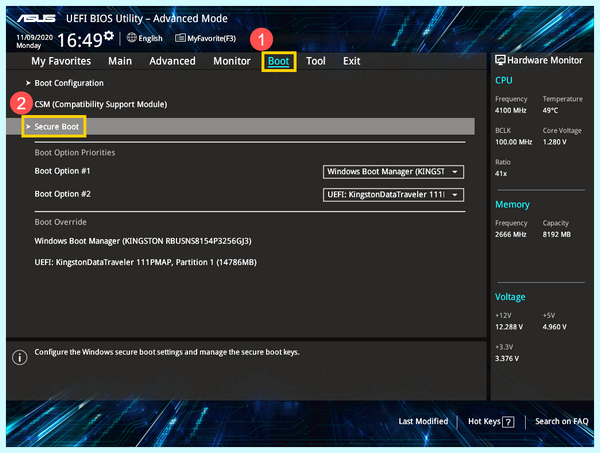Click the Boot Option Priorities heading

[x=75, y=153]
